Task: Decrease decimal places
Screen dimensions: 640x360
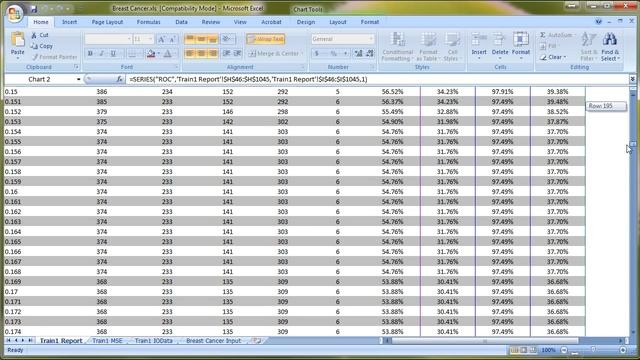Action: pyautogui.click(x=370, y=53)
